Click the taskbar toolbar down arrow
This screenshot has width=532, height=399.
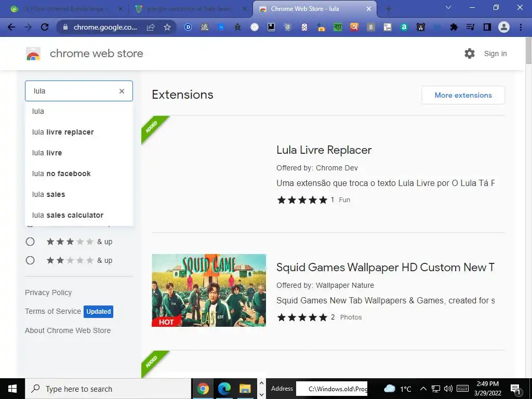click(x=261, y=395)
